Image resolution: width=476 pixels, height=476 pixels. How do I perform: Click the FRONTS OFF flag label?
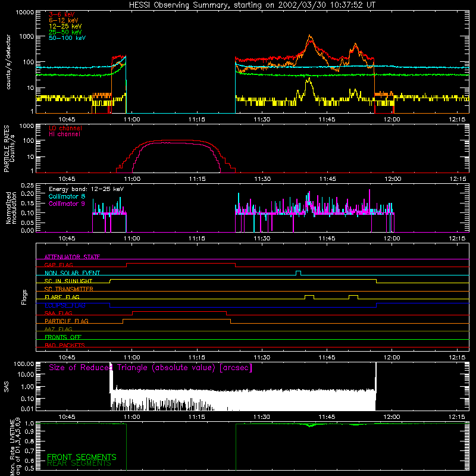coord(63,337)
